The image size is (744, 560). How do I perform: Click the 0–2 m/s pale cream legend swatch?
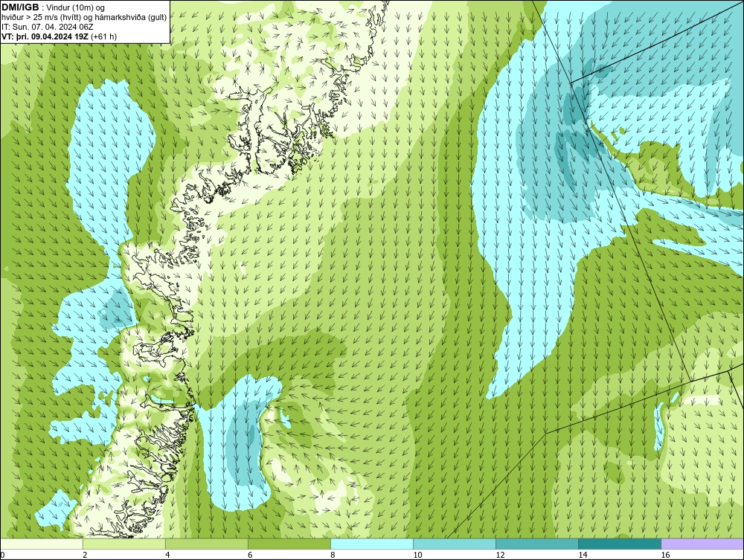41,544
